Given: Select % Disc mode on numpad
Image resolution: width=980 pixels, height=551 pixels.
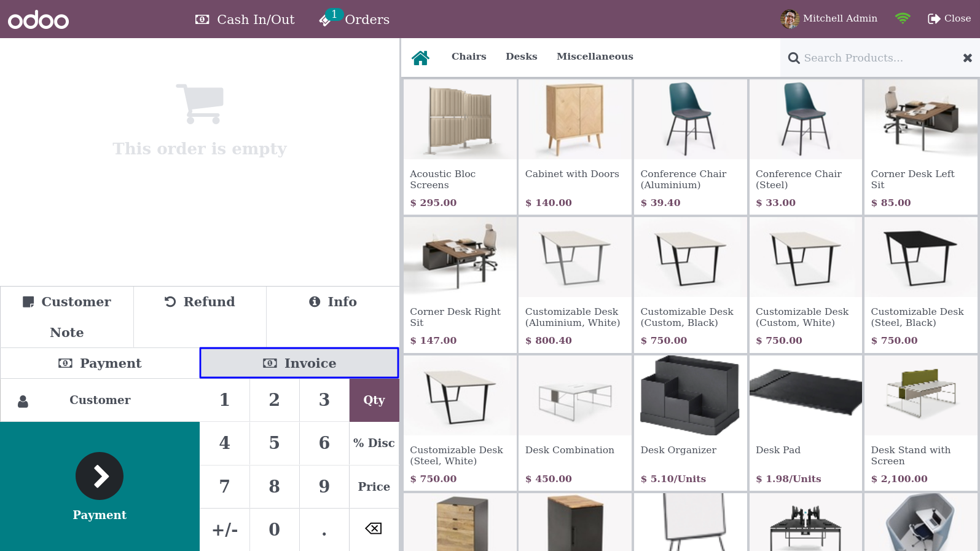Looking at the screenshot, I should pyautogui.click(x=374, y=443).
